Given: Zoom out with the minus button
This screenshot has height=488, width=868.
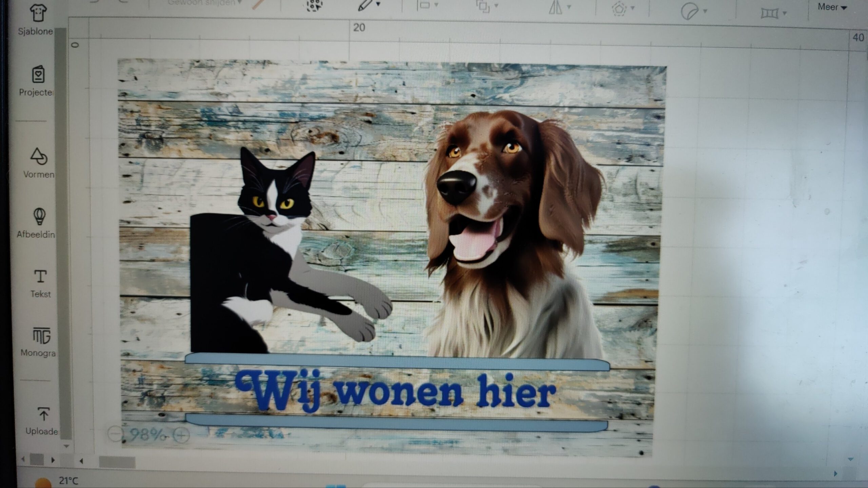Looking at the screenshot, I should [115, 434].
